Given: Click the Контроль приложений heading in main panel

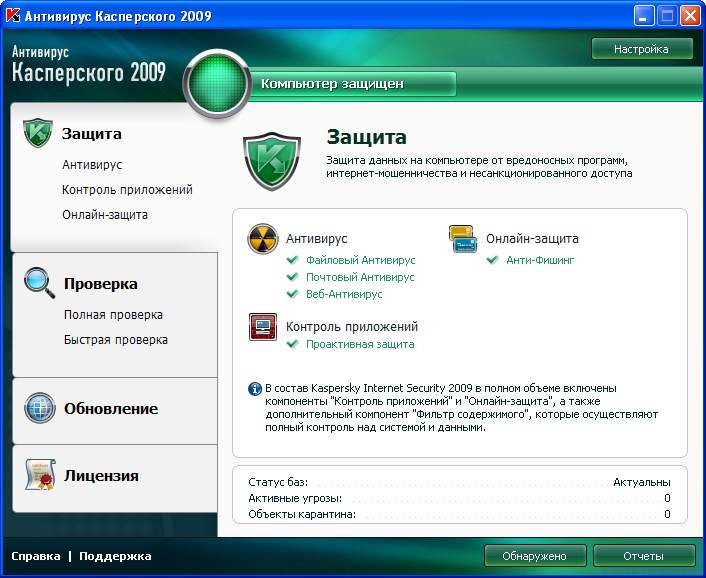Looking at the screenshot, I should [352, 327].
